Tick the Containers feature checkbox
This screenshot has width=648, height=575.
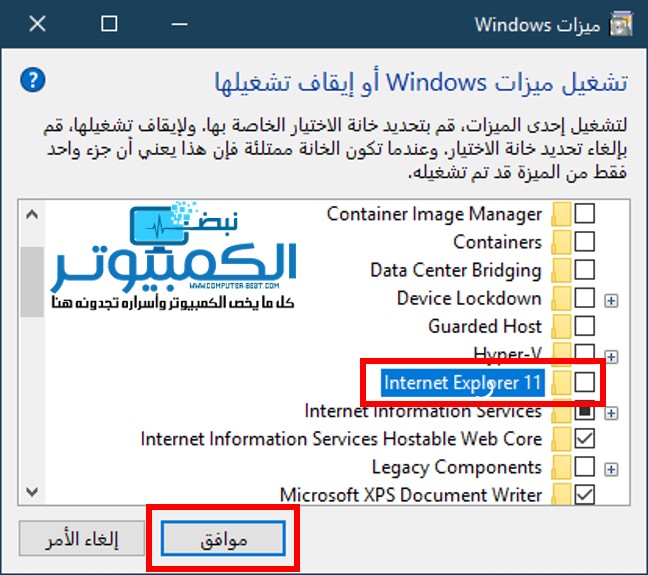(585, 242)
